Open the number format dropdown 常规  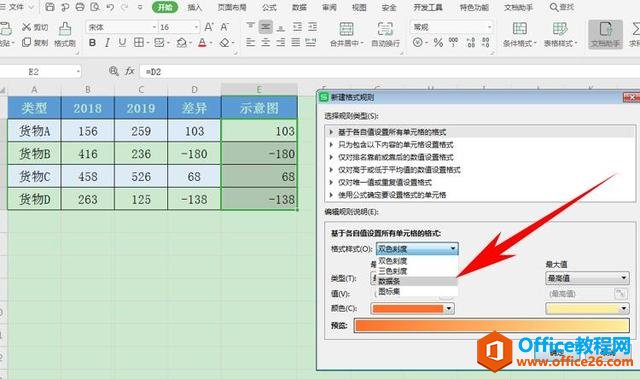point(489,27)
